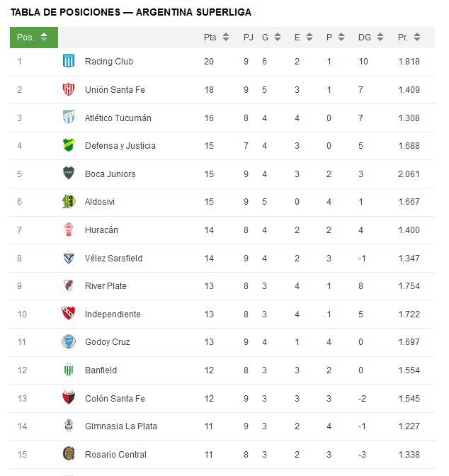Select the green Pos. column header
Viewport: 449px width, 476px height.
pos(34,38)
